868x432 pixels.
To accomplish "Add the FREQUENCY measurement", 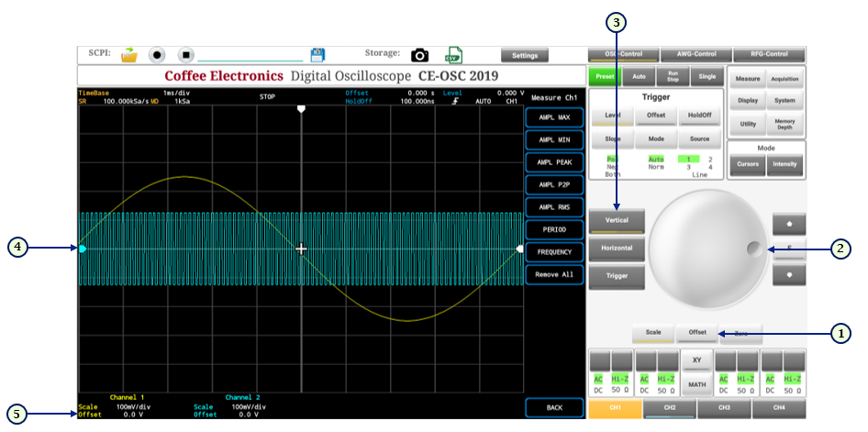I will click(x=554, y=251).
